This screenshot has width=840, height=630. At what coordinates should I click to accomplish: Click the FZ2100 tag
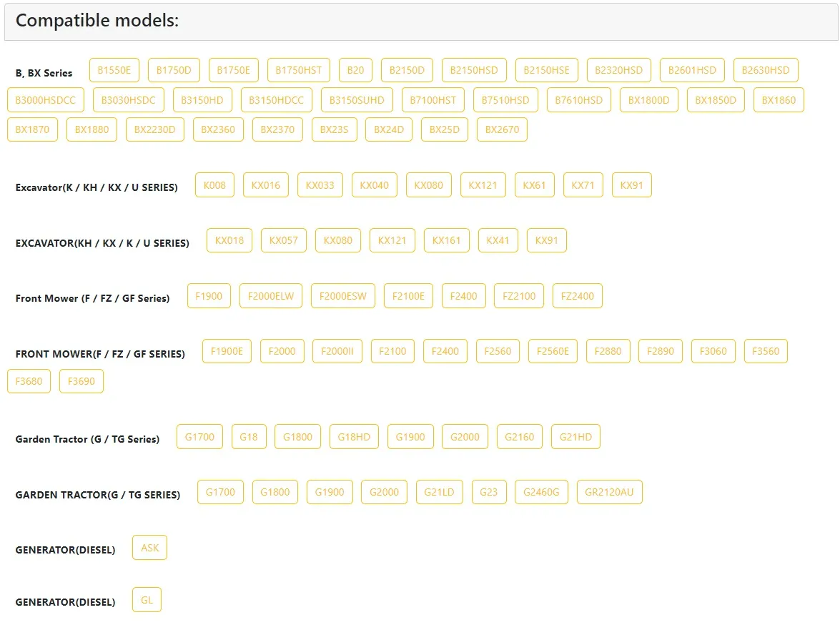(519, 296)
